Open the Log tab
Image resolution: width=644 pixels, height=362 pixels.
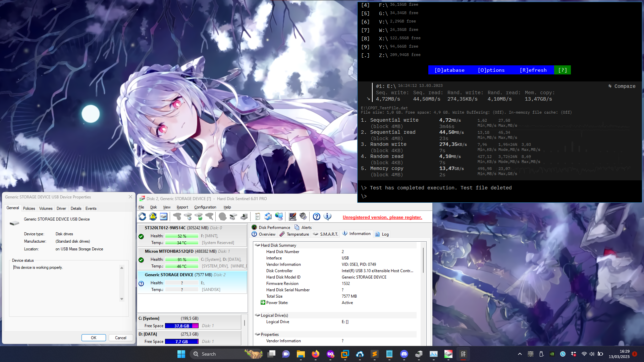(x=382, y=234)
